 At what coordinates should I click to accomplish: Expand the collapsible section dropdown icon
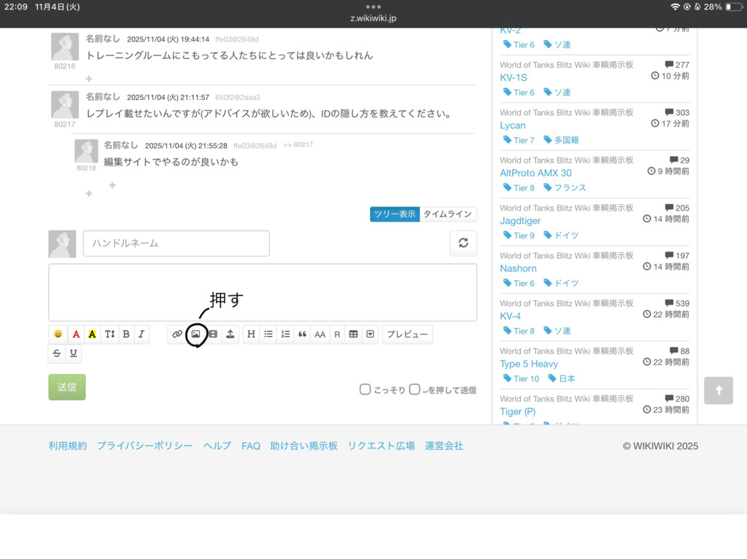click(371, 334)
